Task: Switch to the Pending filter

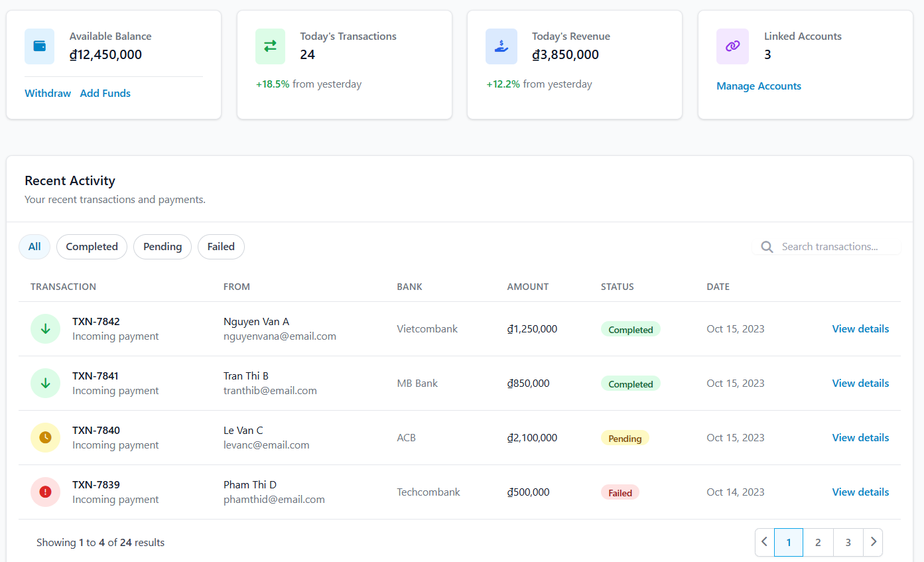Action: (163, 246)
